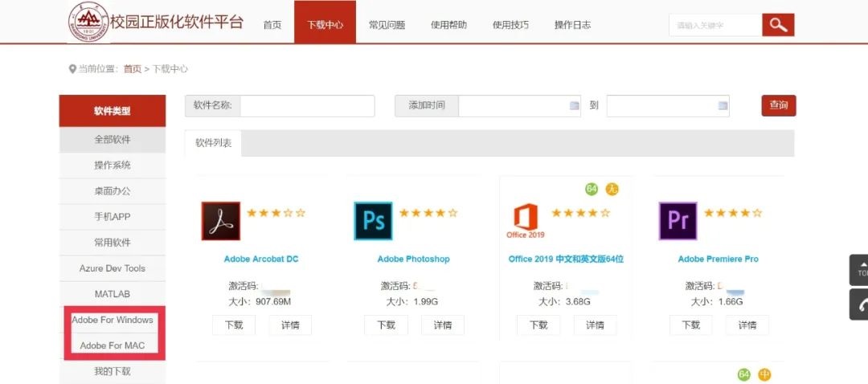The image size is (868, 384).
Task: Open the Premiere Pro Pr icon
Action: coord(678,221)
